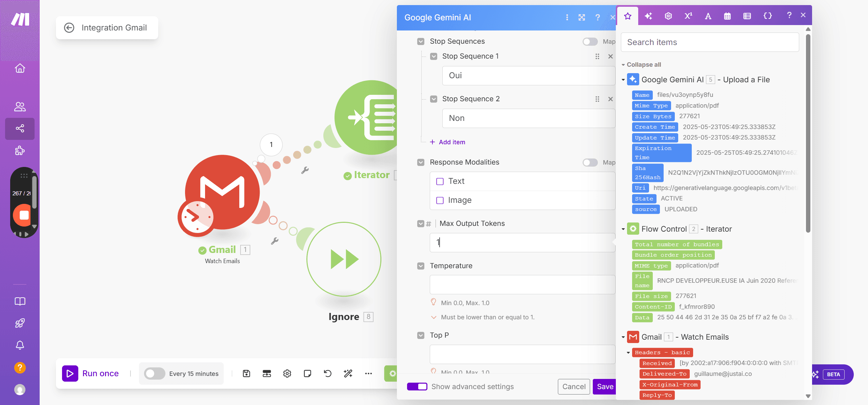Switch to Math functions tab
Screen dimensions: 868x405
tap(688, 16)
